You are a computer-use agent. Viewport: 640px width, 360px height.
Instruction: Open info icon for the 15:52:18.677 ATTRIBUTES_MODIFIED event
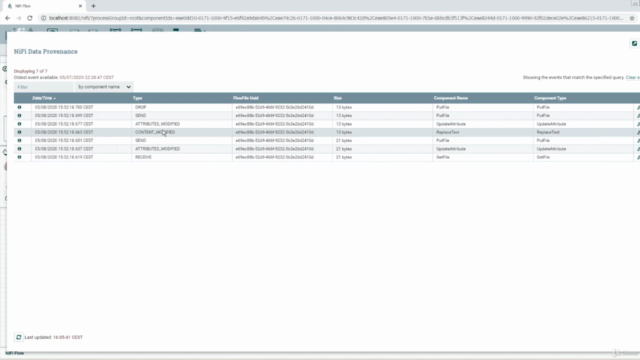(19, 124)
